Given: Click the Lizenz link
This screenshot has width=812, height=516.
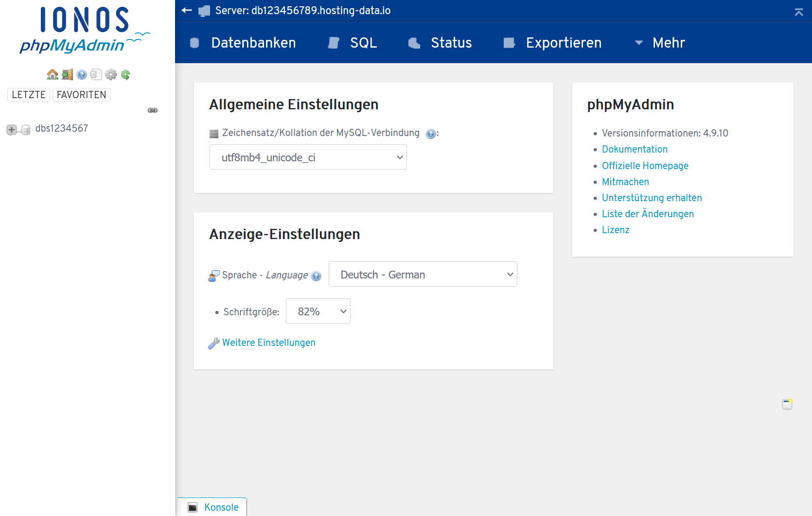Looking at the screenshot, I should (x=616, y=230).
